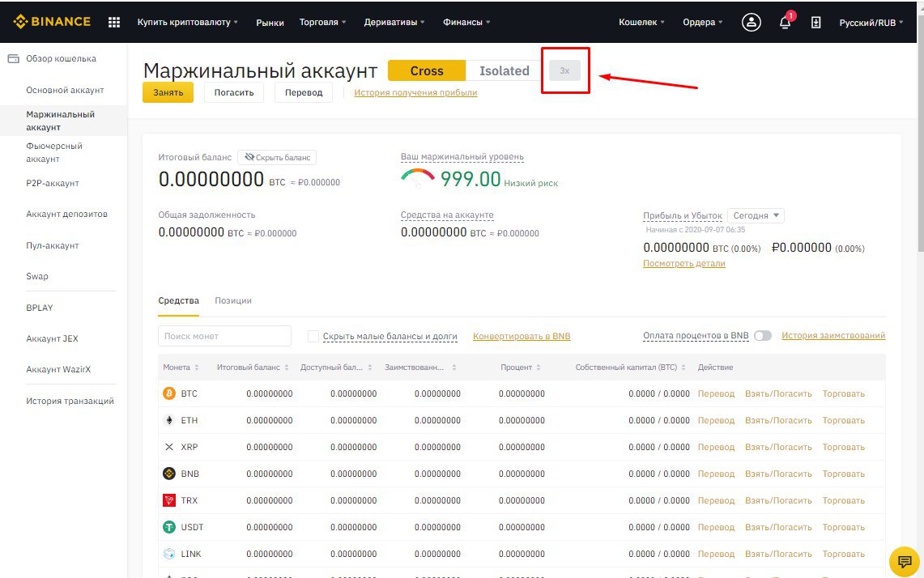Expand Финансы dropdown menu
Image resolution: width=924 pixels, height=578 pixels.
466,23
